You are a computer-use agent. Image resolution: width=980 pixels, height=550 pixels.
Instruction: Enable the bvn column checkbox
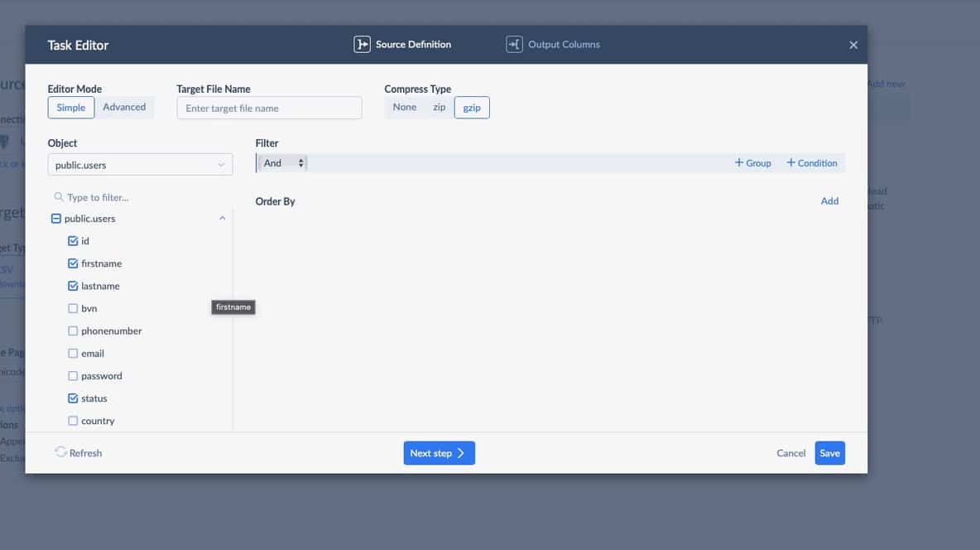tap(73, 308)
